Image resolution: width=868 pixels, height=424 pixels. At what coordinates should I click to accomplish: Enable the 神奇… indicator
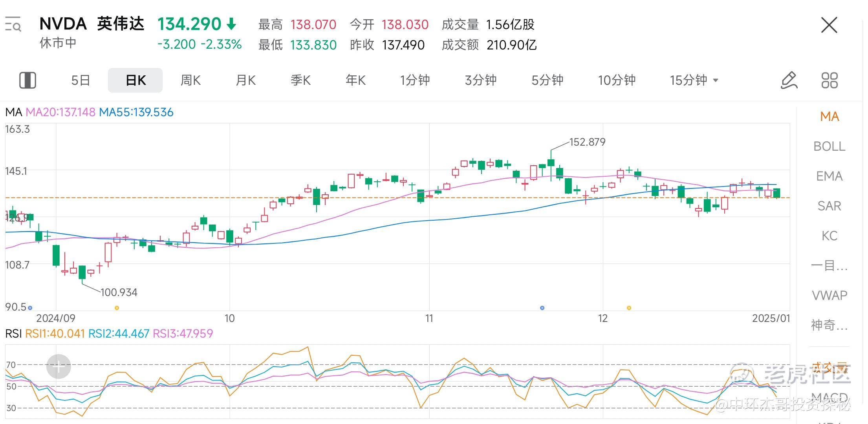[x=830, y=325]
